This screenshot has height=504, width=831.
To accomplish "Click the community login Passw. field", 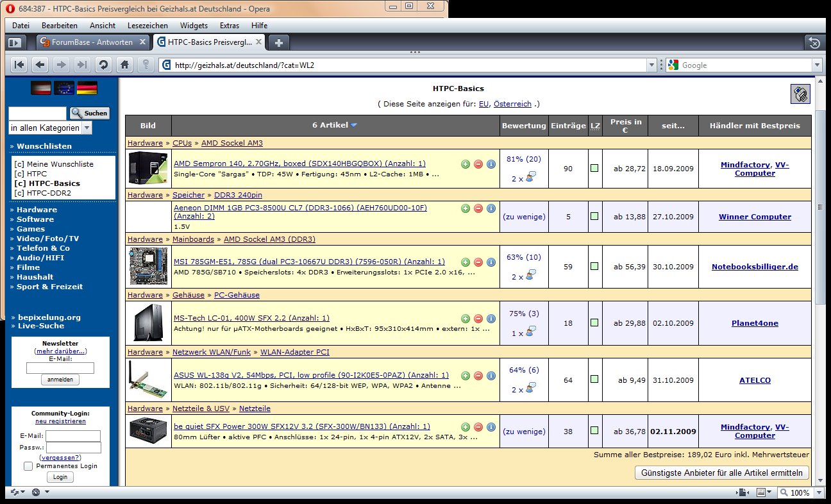I will coord(74,448).
